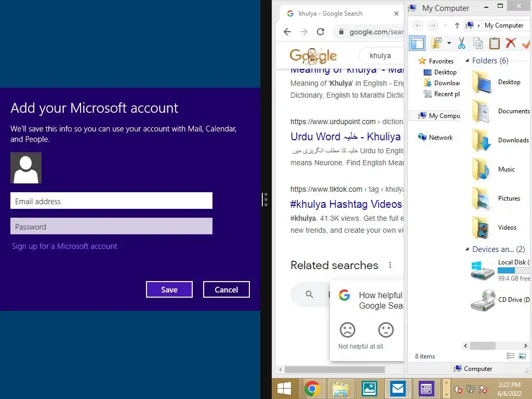The width and height of the screenshot is (532, 399).
Task: Open Photos app from the taskbar
Action: point(369,389)
